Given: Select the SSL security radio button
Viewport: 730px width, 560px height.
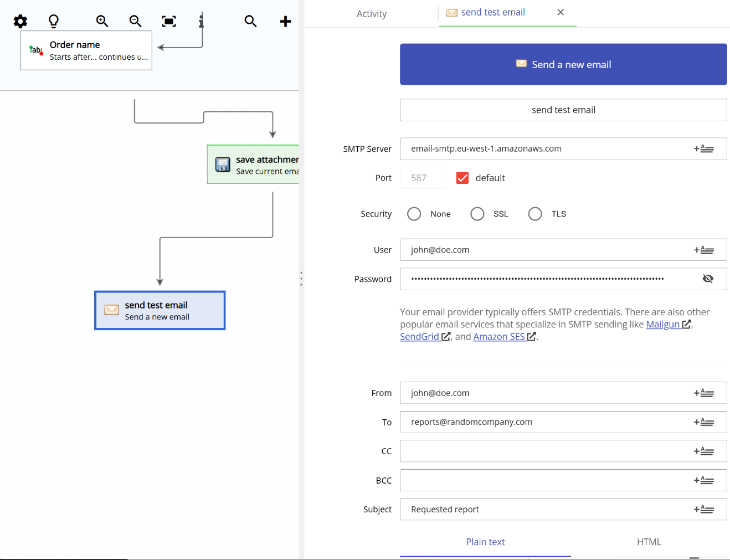Looking at the screenshot, I should pos(477,214).
